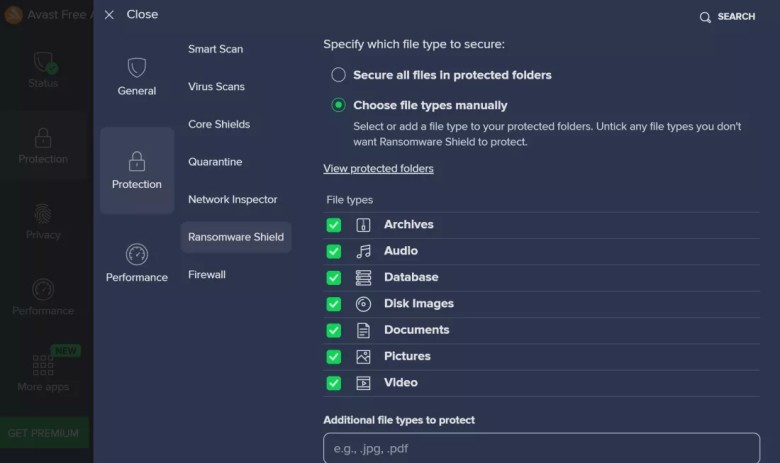Uncheck the Archives checkbox
This screenshot has height=463, width=780.
coord(334,225)
